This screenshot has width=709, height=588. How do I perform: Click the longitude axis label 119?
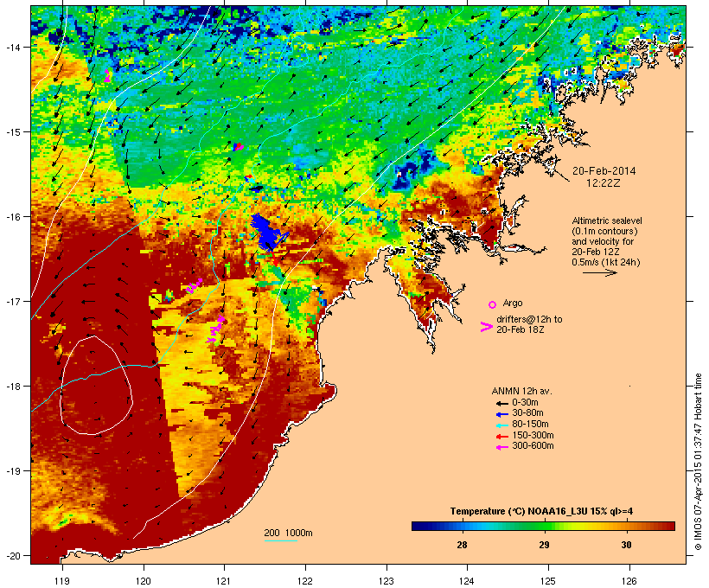coord(62,581)
